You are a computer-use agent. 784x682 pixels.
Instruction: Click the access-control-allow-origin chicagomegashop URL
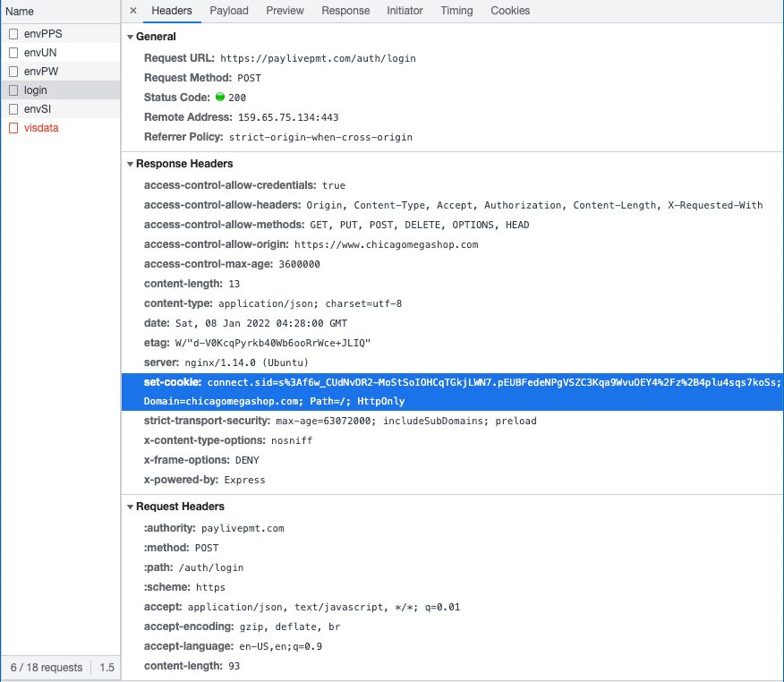click(x=386, y=244)
